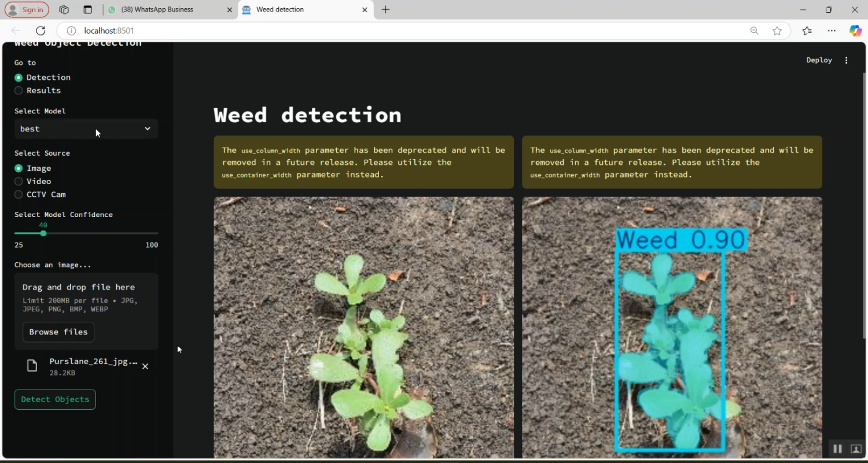Open the Copilot icon in toolbar
This screenshot has height=463, width=868.
click(x=855, y=31)
